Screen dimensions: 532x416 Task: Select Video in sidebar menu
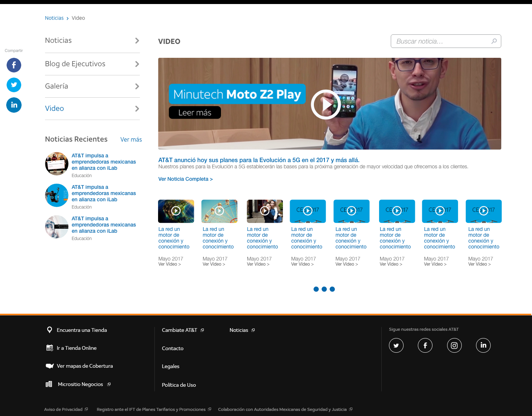click(x=55, y=108)
